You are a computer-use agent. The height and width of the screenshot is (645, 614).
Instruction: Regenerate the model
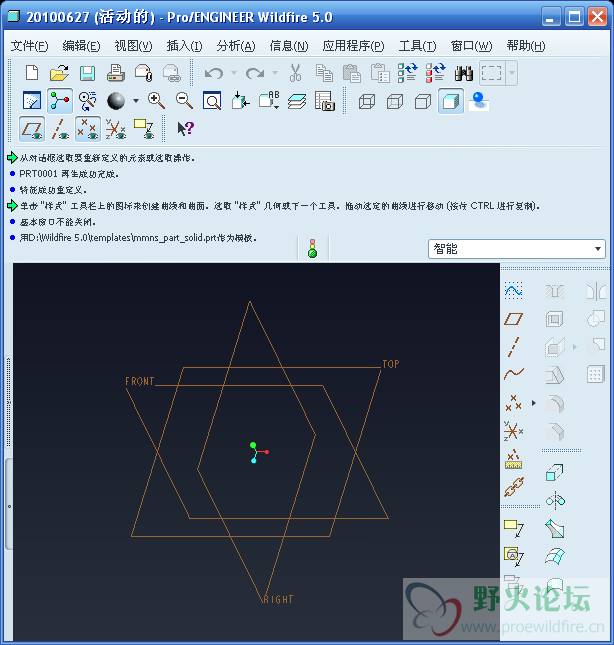click(x=408, y=73)
